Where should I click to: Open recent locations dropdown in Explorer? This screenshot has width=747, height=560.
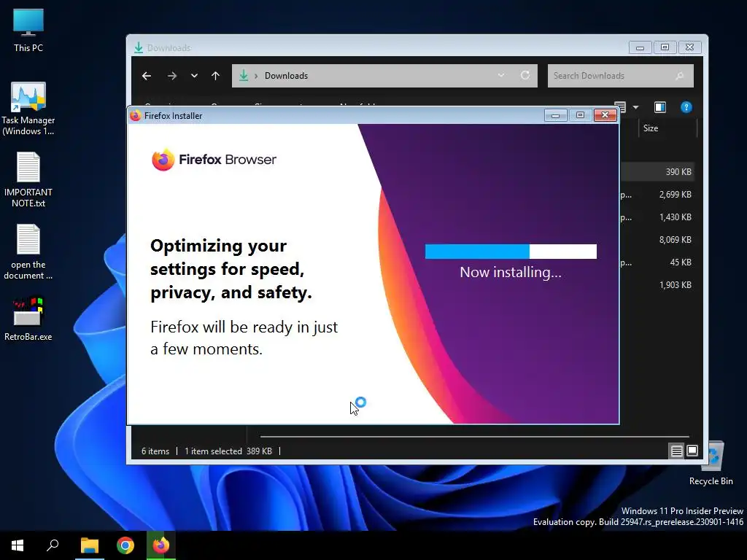(194, 76)
